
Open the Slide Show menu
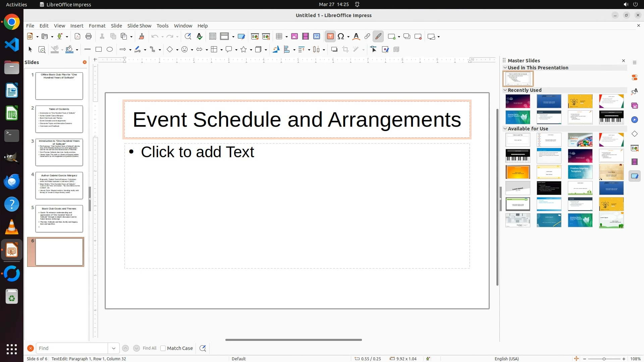click(x=139, y=26)
